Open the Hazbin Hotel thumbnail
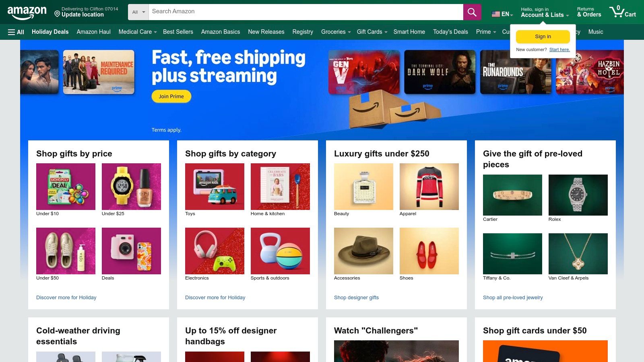Viewport: 644px width, 362px height. (x=590, y=72)
